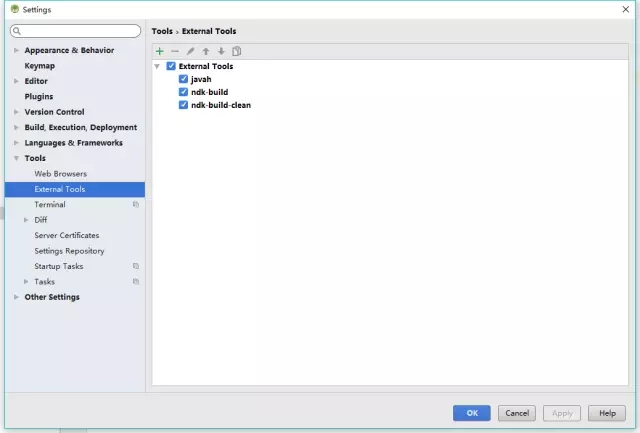Image resolution: width=640 pixels, height=433 pixels.
Task: Click the project-level icon beside Startup Tasks
Action: (x=136, y=266)
